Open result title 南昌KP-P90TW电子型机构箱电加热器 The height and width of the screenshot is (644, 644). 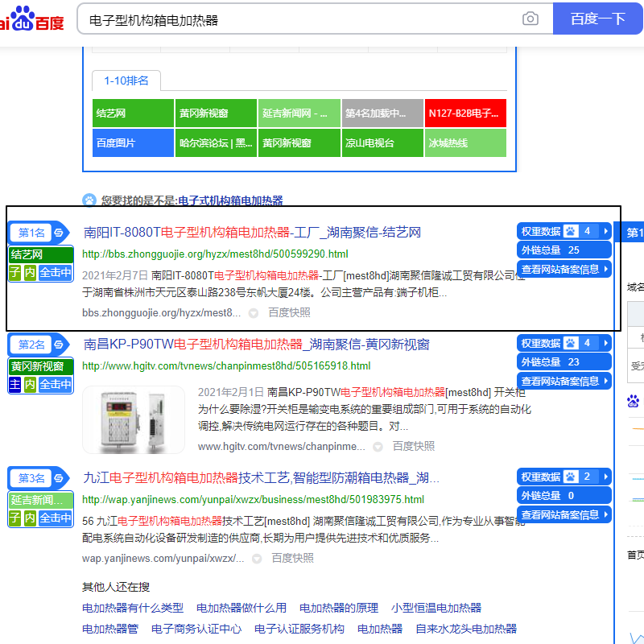click(256, 345)
